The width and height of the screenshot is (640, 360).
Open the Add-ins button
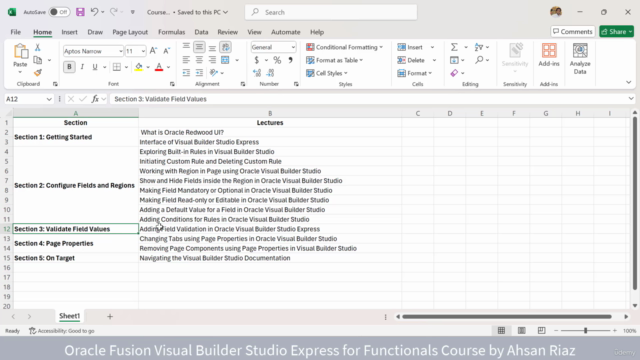(x=549, y=55)
